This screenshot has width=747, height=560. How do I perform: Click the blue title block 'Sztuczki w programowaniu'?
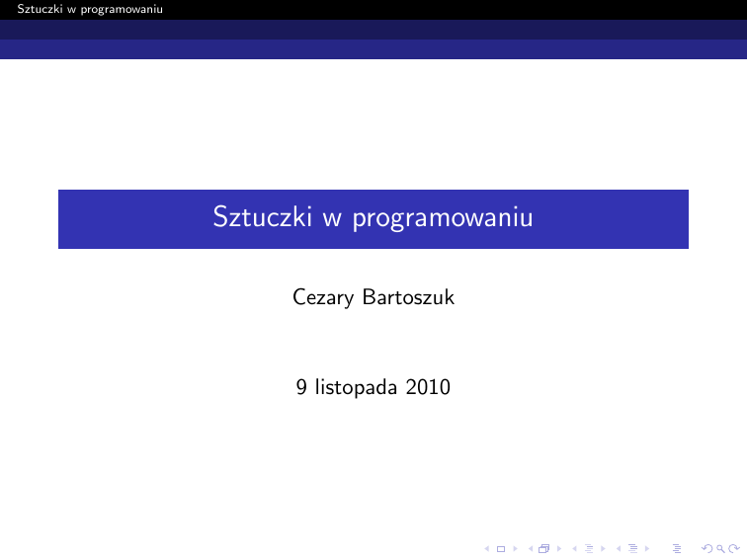pos(373,218)
